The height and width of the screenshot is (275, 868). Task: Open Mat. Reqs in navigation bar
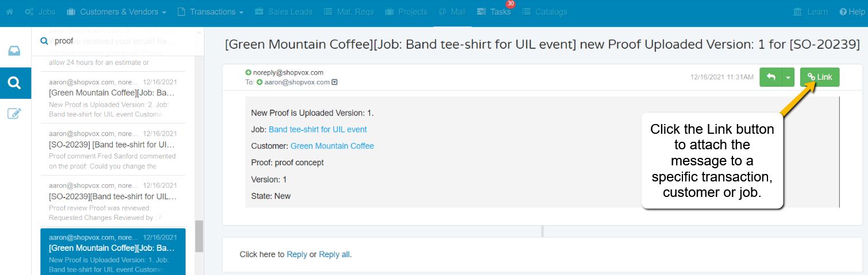[x=348, y=11]
